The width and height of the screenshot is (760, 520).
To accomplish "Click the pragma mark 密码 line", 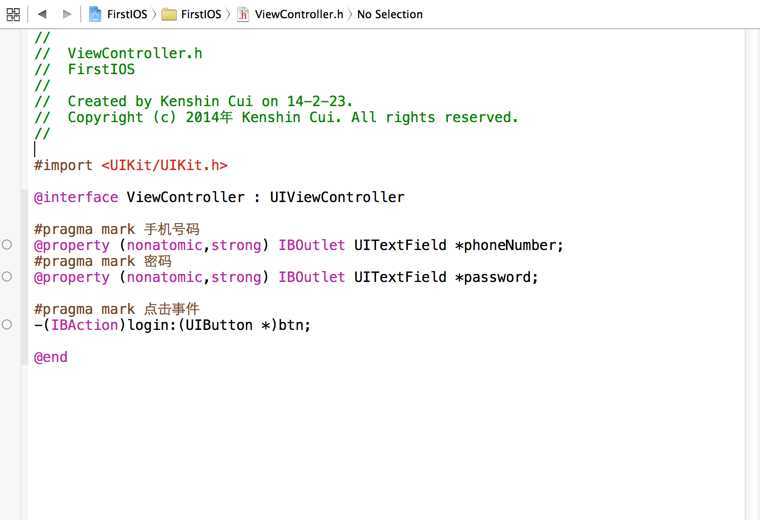I will (x=102, y=261).
